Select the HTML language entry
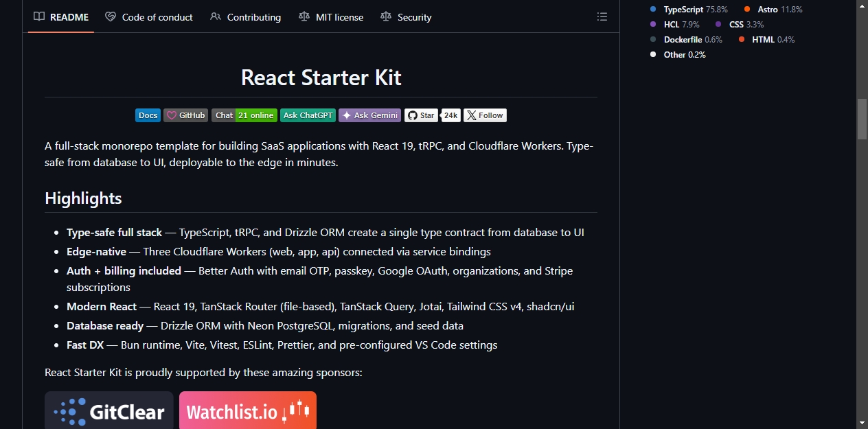The image size is (868, 429). coord(766,40)
